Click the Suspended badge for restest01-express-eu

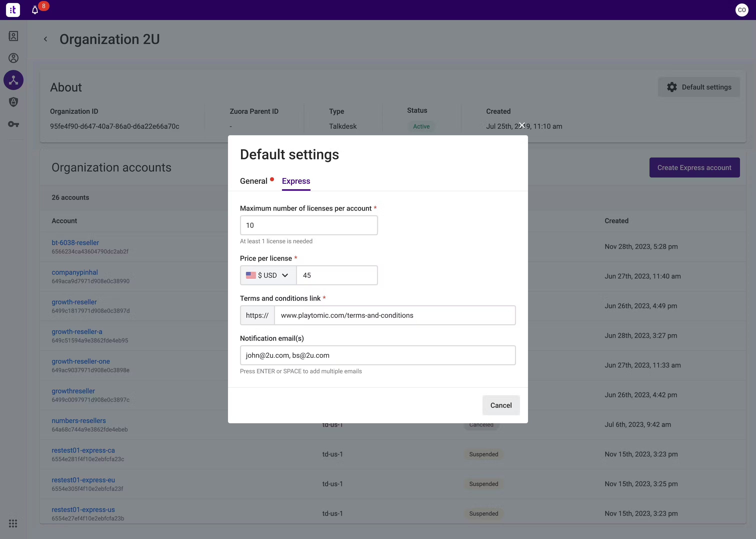[483, 484]
